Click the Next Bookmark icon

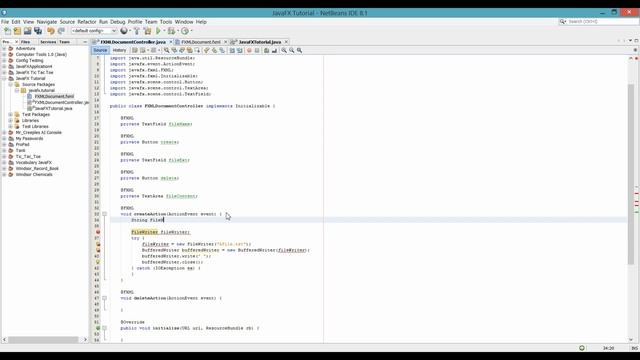click(214, 50)
